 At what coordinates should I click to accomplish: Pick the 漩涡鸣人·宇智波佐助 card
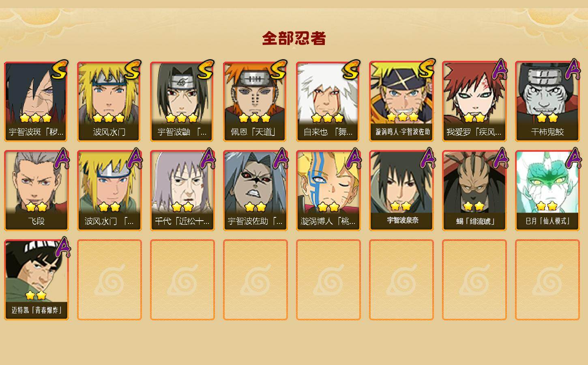click(x=401, y=101)
